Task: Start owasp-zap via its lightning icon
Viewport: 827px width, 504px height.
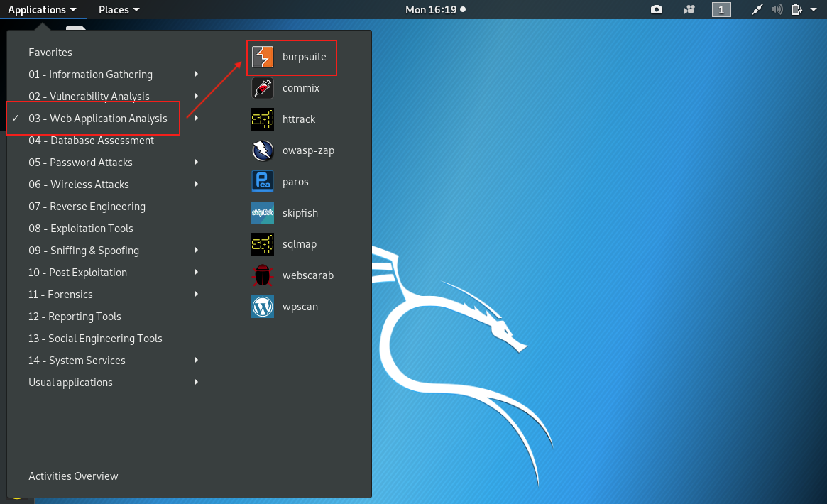Action: [x=263, y=150]
